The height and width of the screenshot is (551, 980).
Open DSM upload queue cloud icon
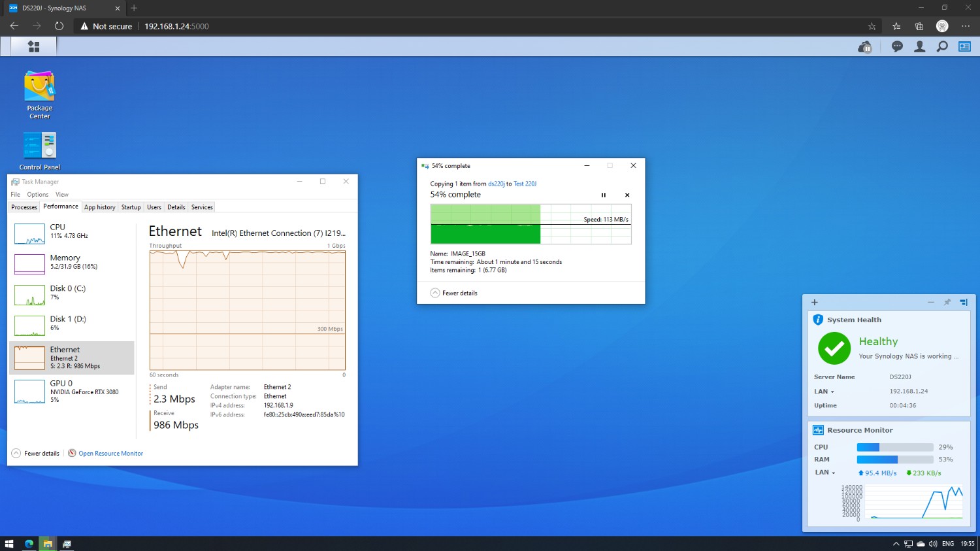coord(865,46)
